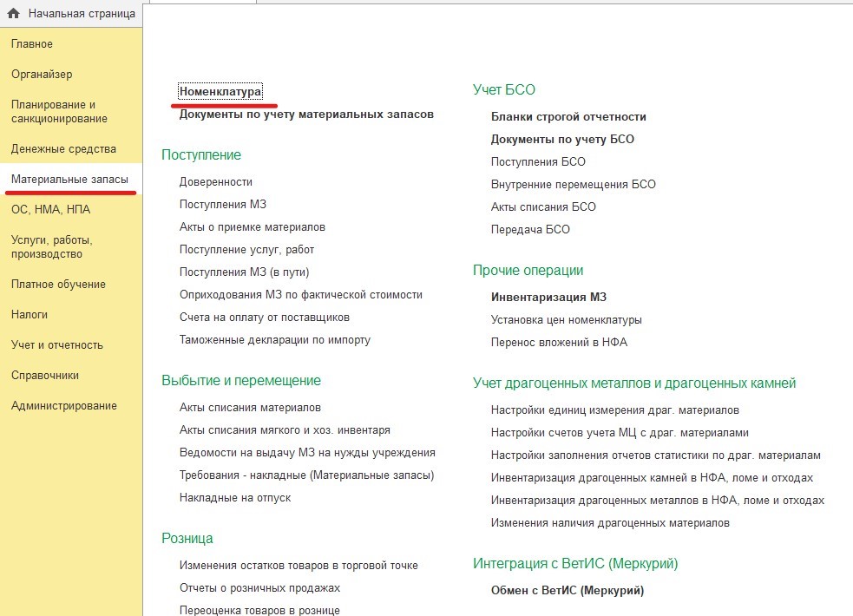Go to Денежные средства section
The image size is (853, 616).
pos(63,149)
